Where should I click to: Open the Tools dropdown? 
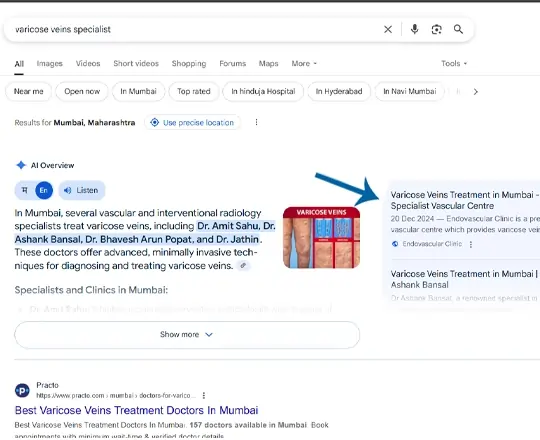[x=454, y=64]
